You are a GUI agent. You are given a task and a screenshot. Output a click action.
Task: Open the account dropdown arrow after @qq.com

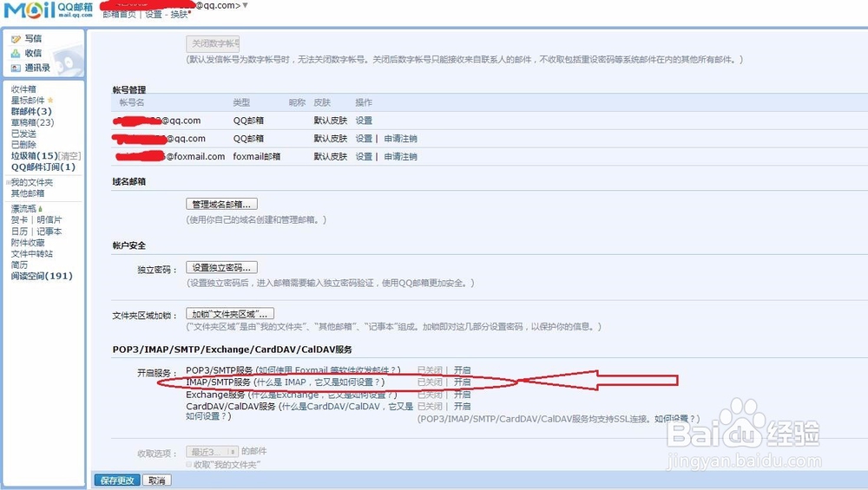[246, 5]
